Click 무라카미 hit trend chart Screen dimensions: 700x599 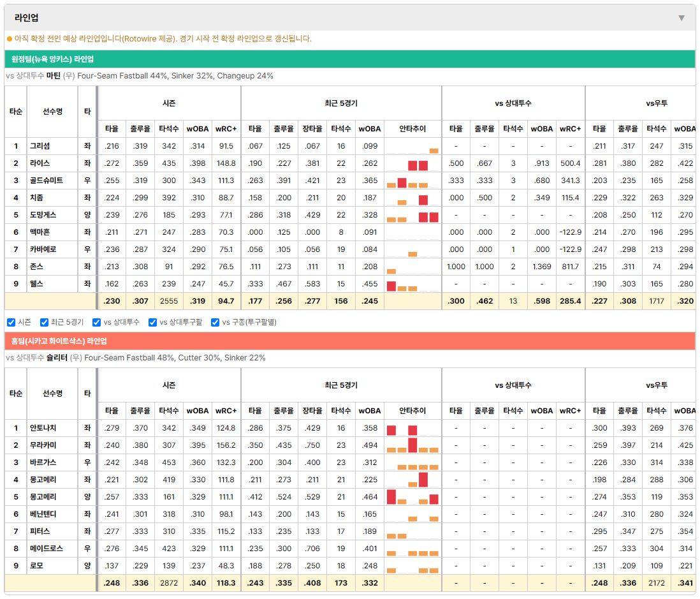click(x=412, y=445)
